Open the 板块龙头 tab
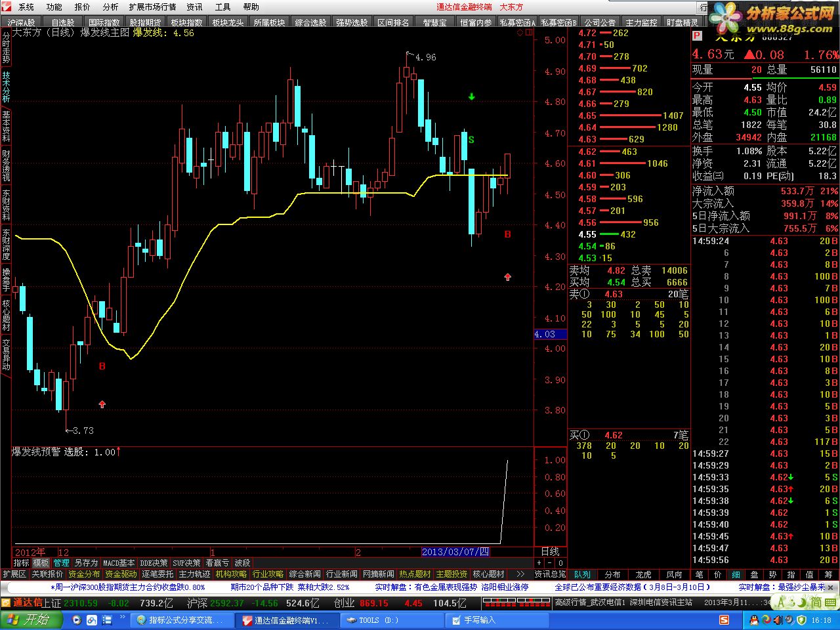Viewport: 840px width, 630px height. (x=228, y=22)
